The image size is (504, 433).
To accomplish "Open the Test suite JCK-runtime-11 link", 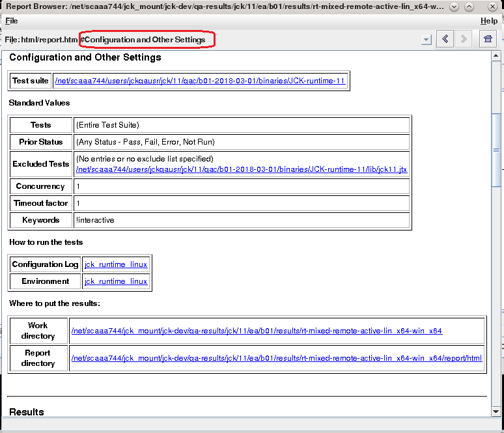I will [200, 81].
